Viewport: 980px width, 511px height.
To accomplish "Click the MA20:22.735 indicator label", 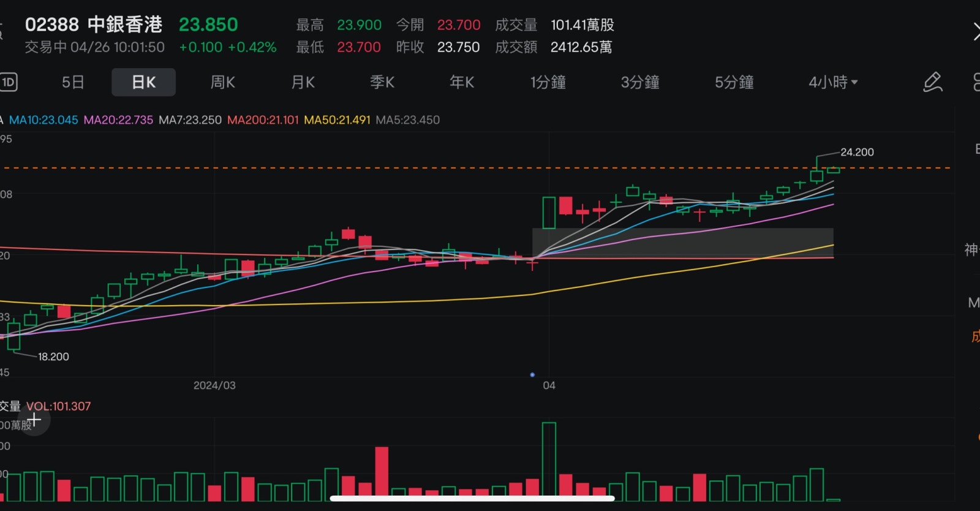I will 118,120.
